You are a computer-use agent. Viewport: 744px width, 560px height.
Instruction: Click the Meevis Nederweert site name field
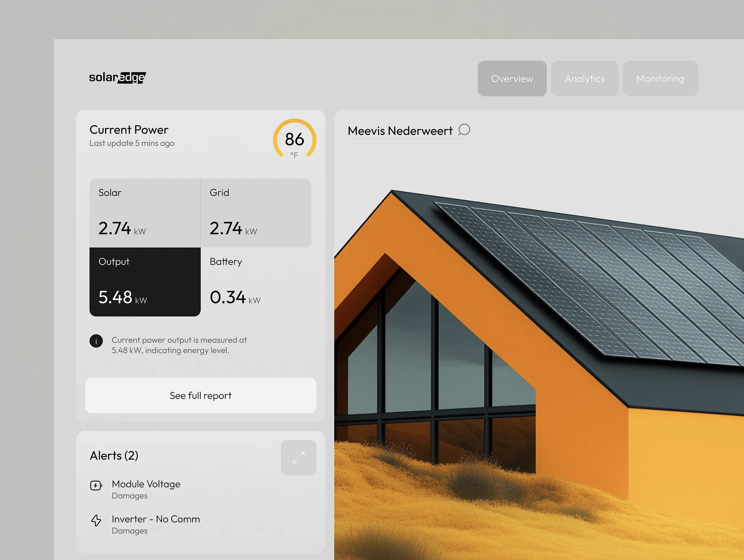(400, 131)
